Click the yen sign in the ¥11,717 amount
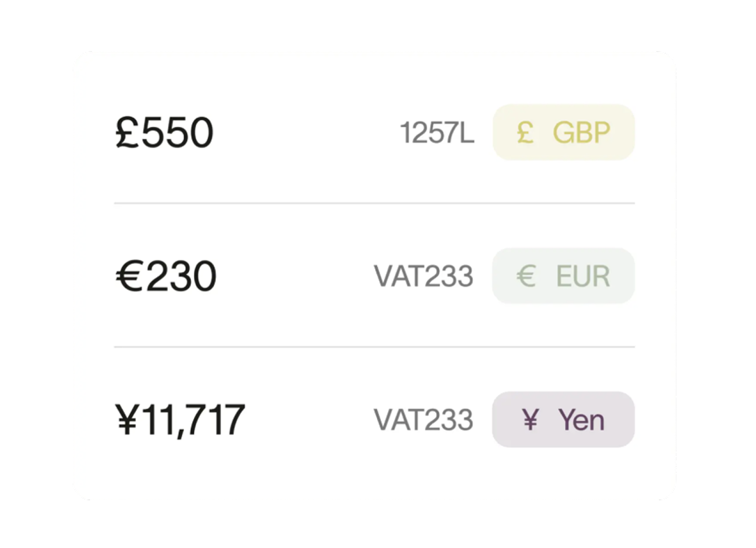The width and height of the screenshot is (756, 548). [x=127, y=420]
